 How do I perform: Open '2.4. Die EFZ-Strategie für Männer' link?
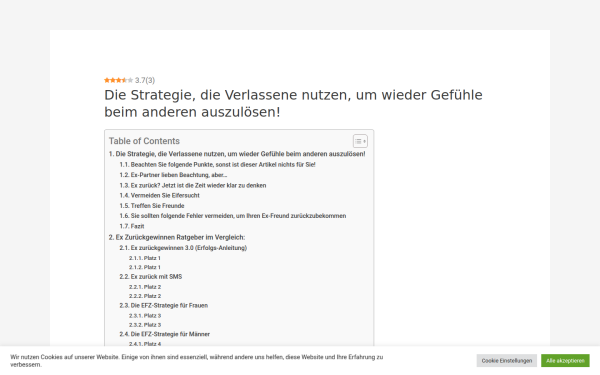(x=165, y=334)
